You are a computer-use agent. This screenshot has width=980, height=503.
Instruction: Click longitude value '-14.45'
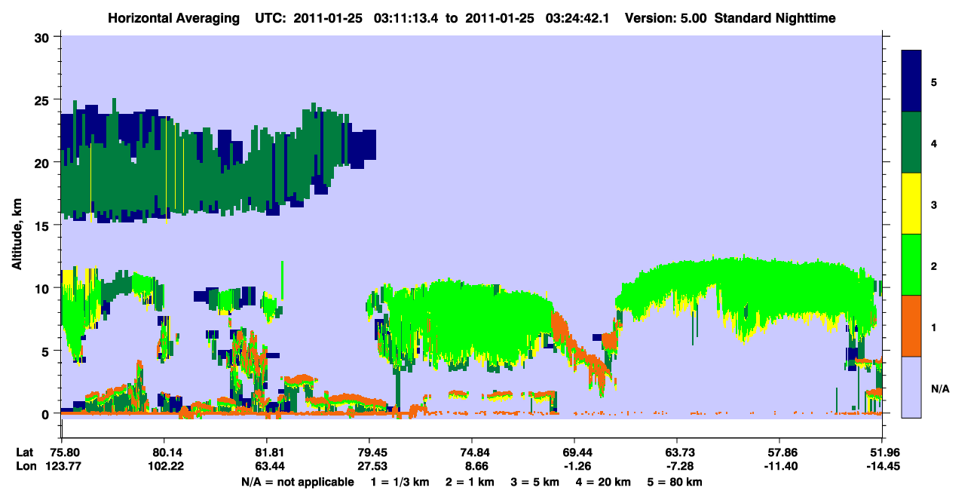click(x=882, y=466)
